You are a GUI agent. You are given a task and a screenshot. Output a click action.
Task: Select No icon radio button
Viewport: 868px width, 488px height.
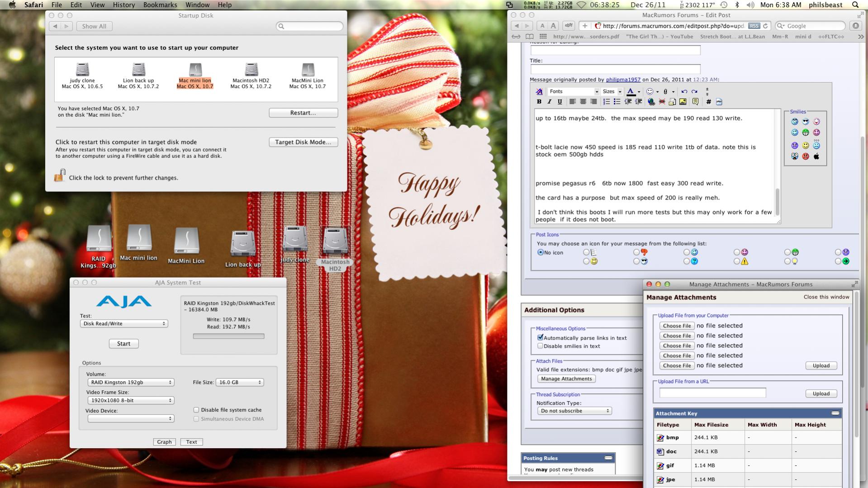click(x=540, y=252)
